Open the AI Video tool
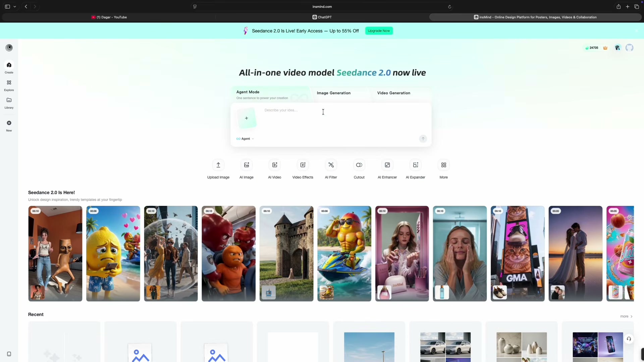The height and width of the screenshot is (362, 644). click(x=275, y=169)
